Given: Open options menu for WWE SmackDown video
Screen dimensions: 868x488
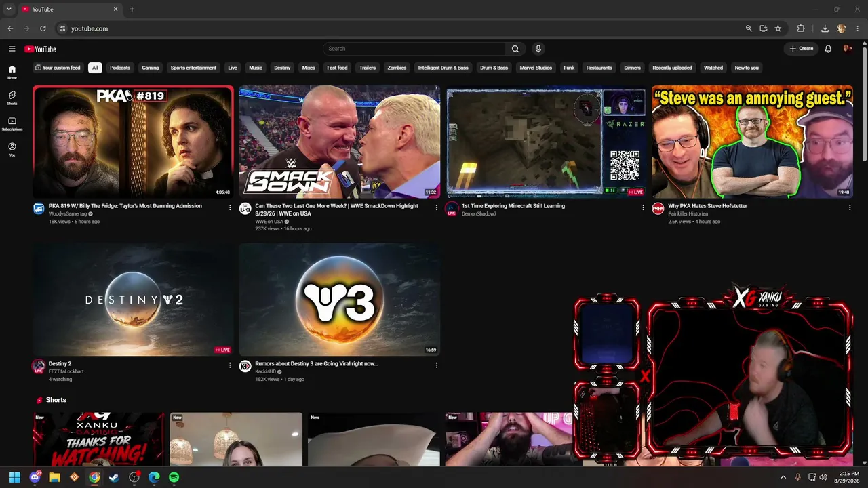Looking at the screenshot, I should pos(437,207).
